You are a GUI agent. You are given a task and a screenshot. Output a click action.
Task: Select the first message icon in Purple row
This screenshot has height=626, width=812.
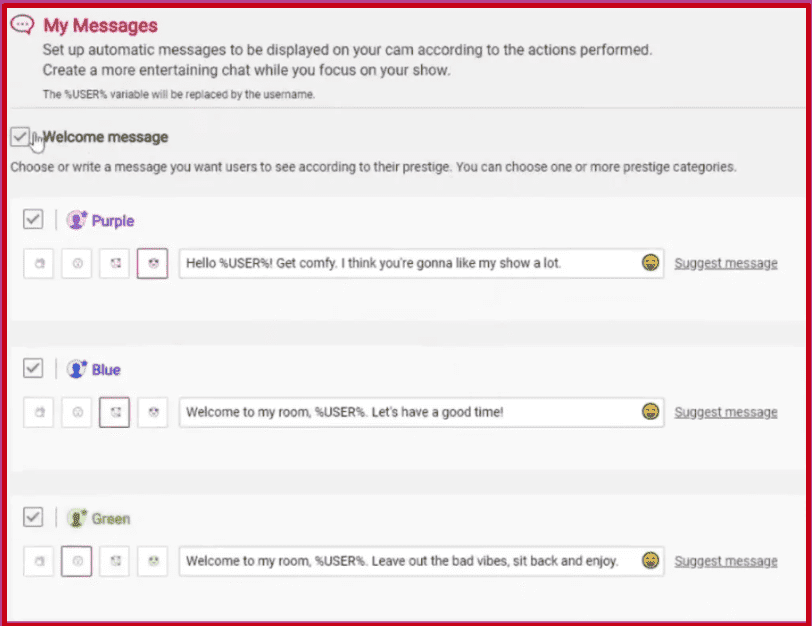tap(39, 264)
